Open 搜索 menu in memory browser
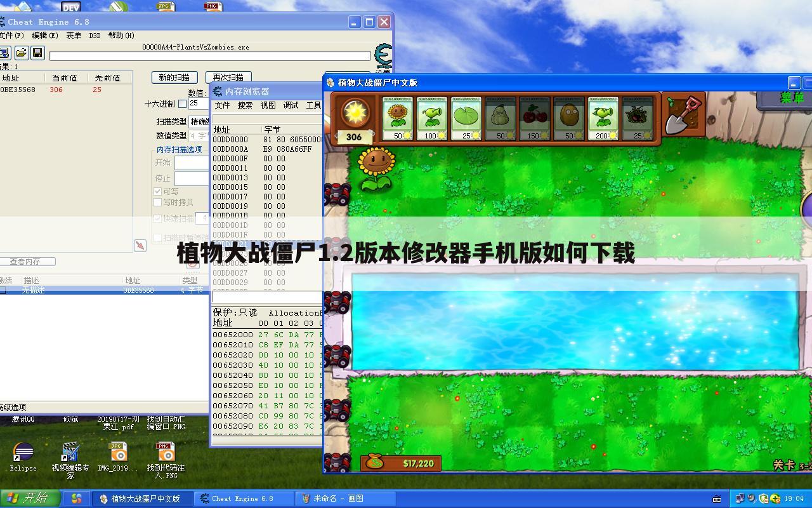This screenshot has width=812, height=508. (245, 105)
